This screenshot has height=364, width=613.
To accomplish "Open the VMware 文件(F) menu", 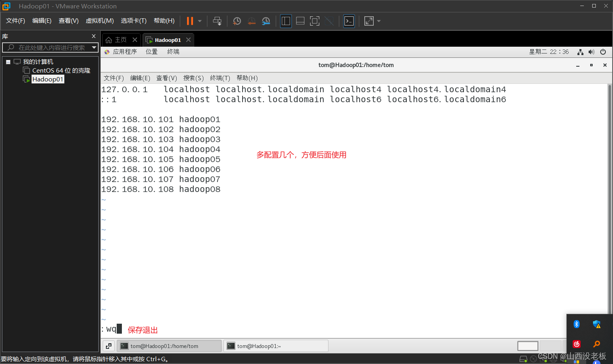I will [16, 21].
